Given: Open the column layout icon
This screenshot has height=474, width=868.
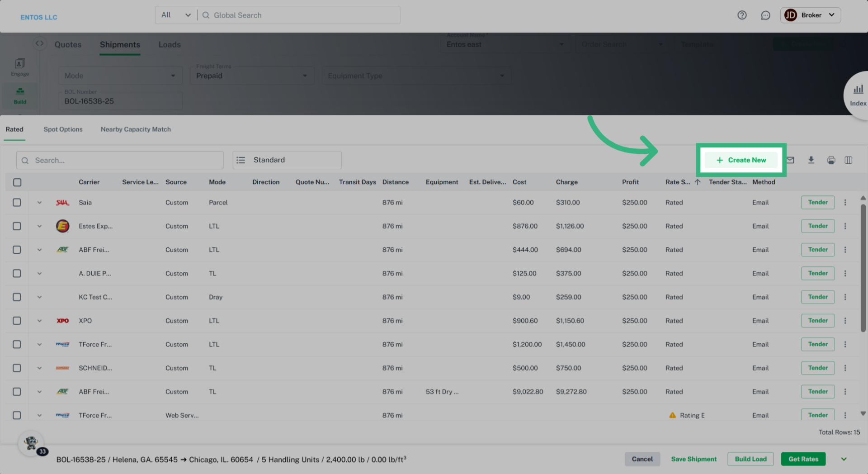Looking at the screenshot, I should tap(849, 160).
